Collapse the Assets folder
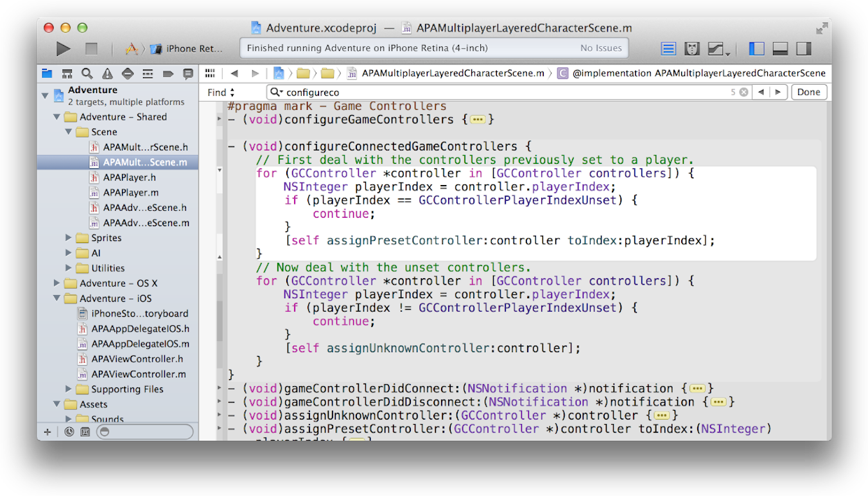868x496 pixels. click(56, 404)
